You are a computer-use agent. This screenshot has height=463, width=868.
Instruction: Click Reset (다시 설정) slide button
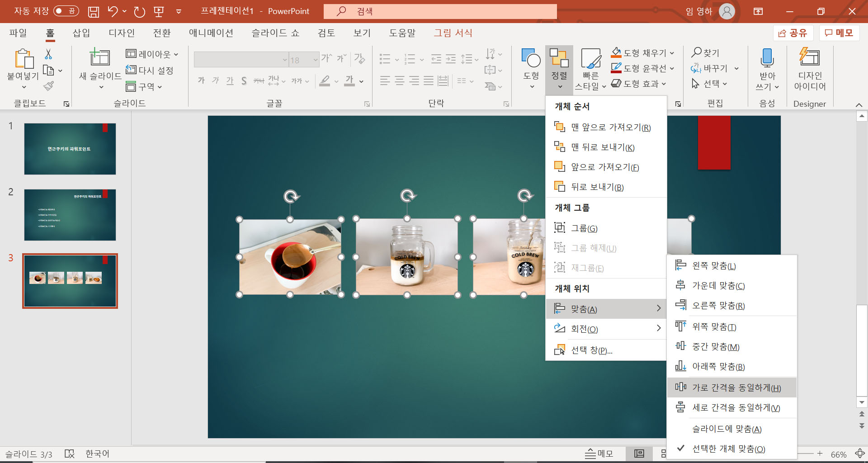[150, 70]
